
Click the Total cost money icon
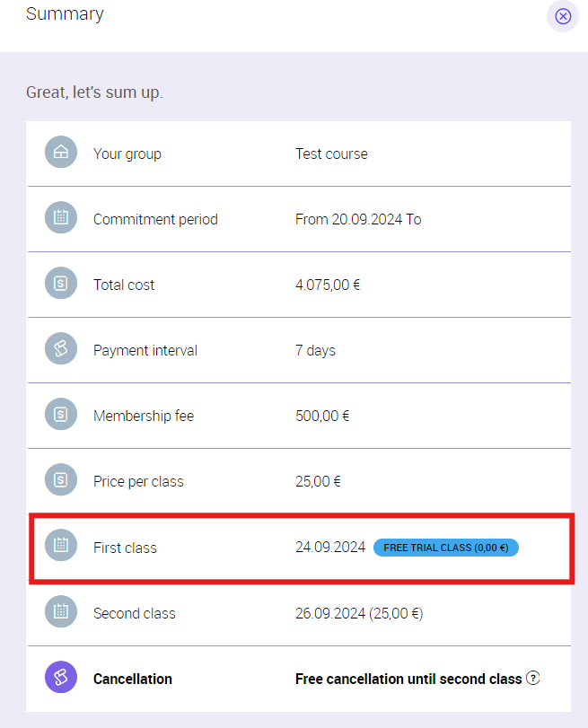click(x=61, y=284)
